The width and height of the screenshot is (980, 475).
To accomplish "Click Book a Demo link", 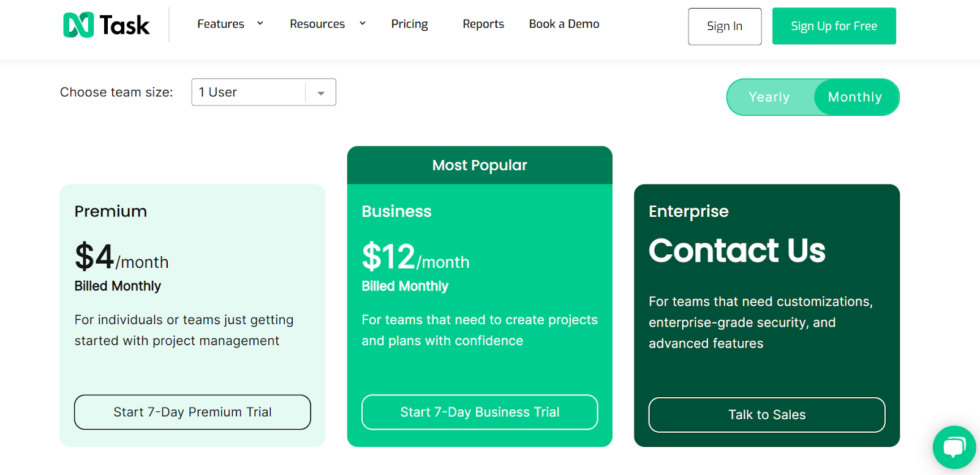I will [564, 24].
